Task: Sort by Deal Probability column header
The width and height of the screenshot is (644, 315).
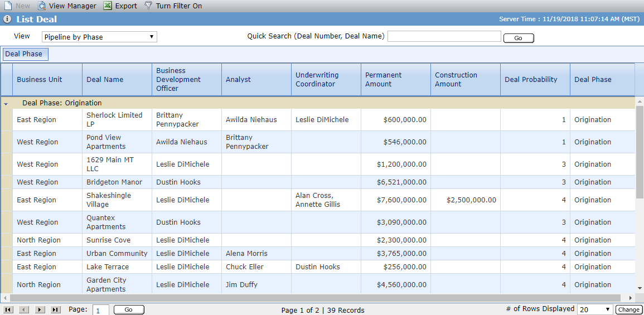Action: pos(531,80)
